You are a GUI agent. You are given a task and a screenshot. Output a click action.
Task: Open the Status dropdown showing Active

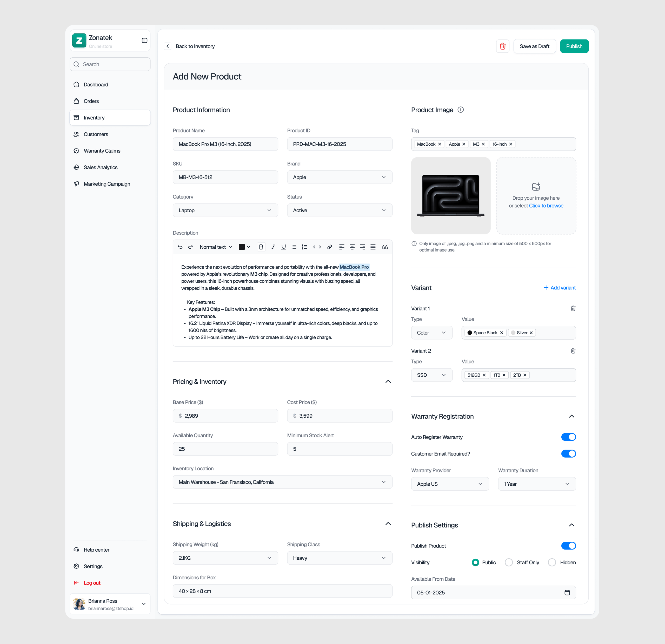point(340,211)
